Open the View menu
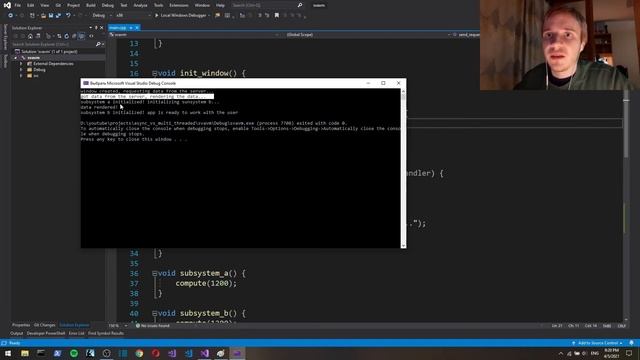This screenshot has height=360, width=640. pos(45,5)
